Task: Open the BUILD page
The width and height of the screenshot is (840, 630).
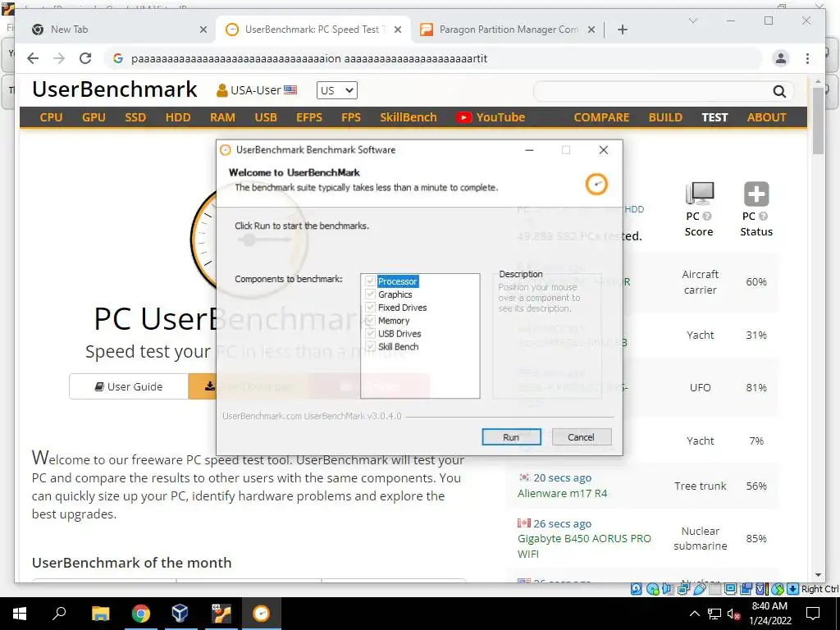Action: click(x=665, y=117)
